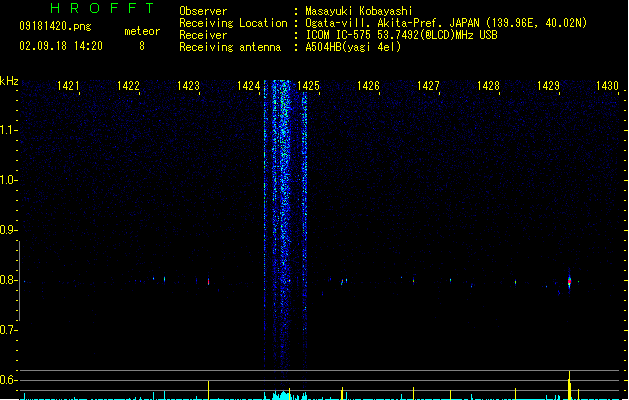629x400 pixels.
Task: Click the 0.6 kHz frequency label
Action: click(x=8, y=380)
